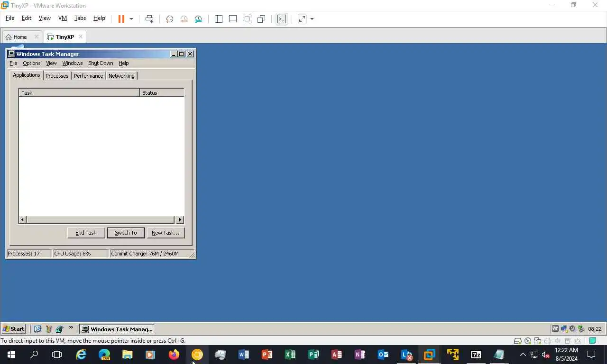Click the End Task button
The height and width of the screenshot is (364, 607).
click(86, 233)
